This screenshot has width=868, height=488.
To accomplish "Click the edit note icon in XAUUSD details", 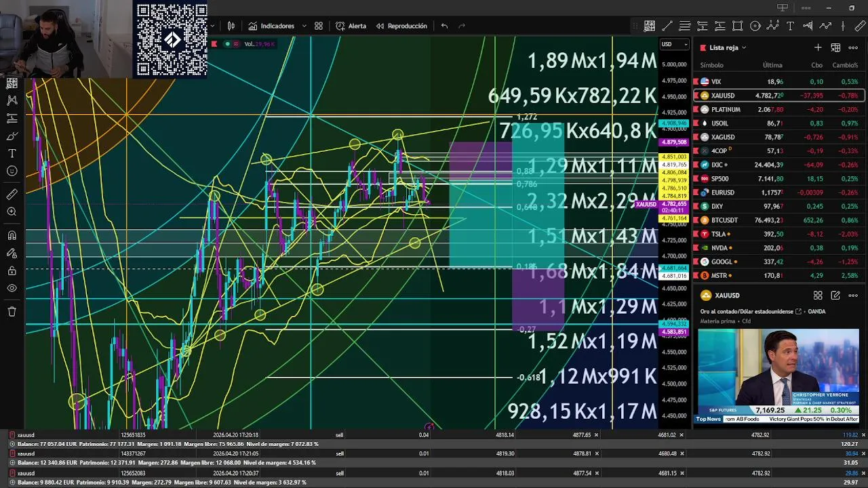I will click(835, 296).
